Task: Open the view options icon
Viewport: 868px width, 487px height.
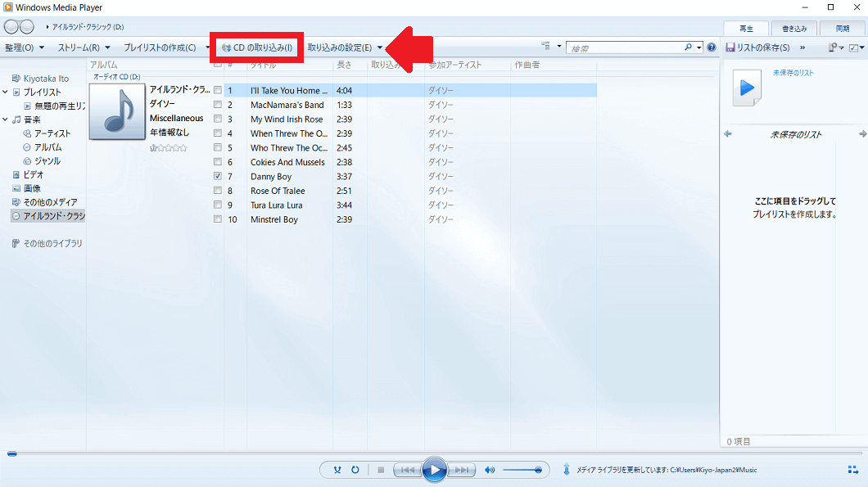Action: pos(546,47)
